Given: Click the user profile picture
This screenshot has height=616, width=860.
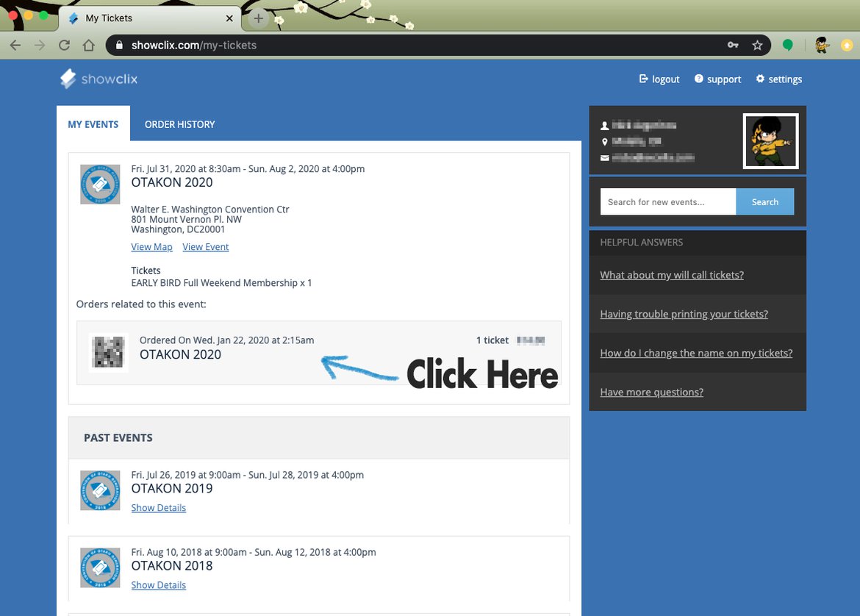Looking at the screenshot, I should pyautogui.click(x=770, y=142).
